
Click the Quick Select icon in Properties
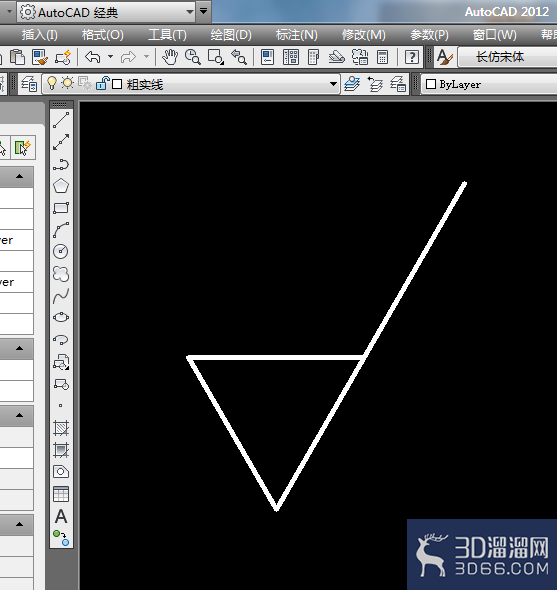coord(23,147)
